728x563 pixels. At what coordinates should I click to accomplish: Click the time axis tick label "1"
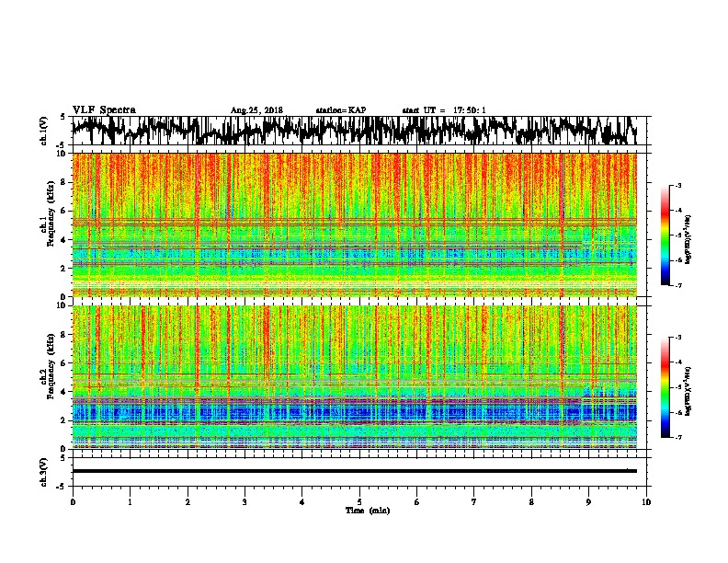pos(130,502)
